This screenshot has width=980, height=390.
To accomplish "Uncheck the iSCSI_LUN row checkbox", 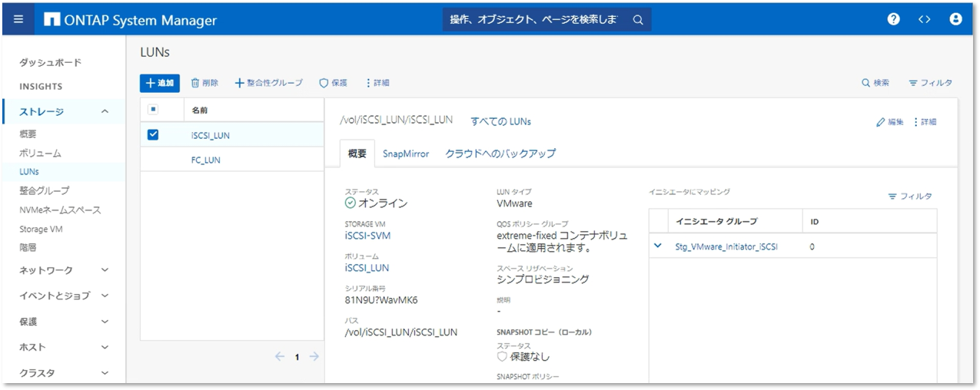I will (153, 135).
